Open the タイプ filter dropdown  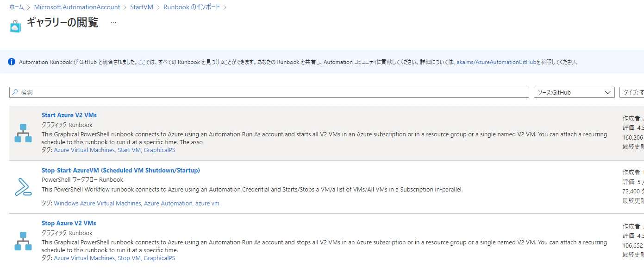click(631, 92)
